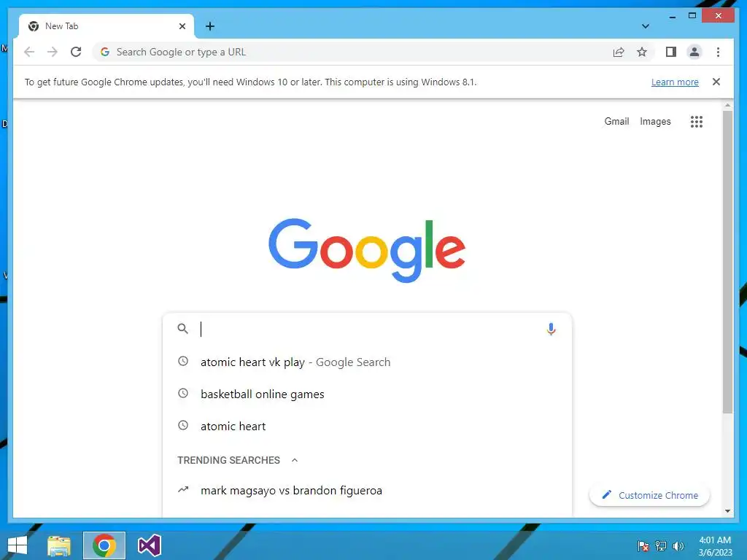Toggle the side panel icon
747x560 pixels.
(x=671, y=52)
